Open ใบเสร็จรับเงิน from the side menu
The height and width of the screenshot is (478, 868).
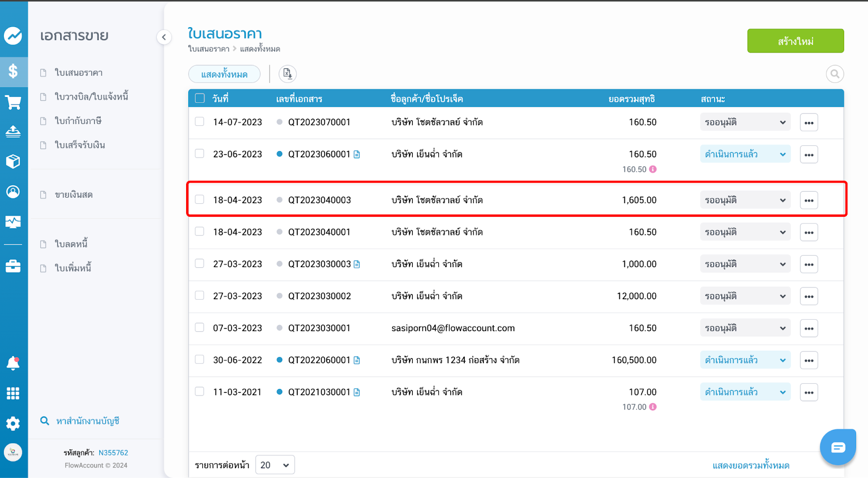80,145
